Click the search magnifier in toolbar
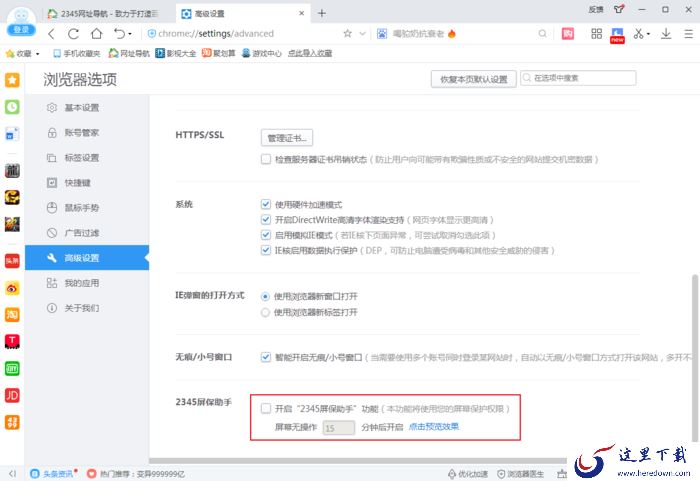This screenshot has width=700, height=481. (x=542, y=33)
